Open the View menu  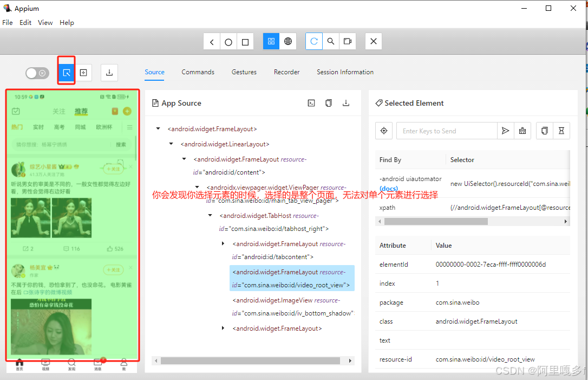45,23
